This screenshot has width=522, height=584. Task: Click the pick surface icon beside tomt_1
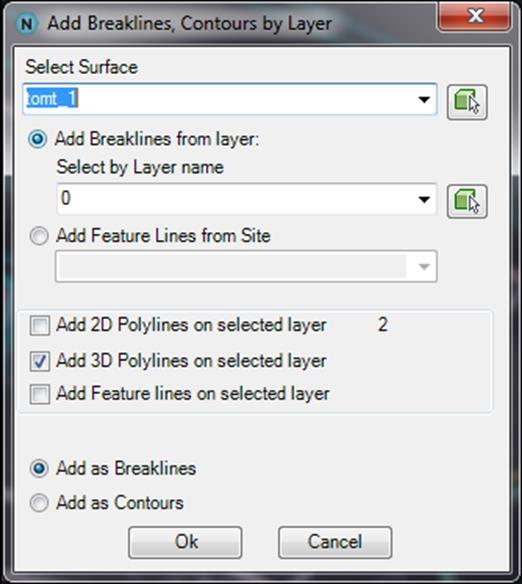click(467, 102)
